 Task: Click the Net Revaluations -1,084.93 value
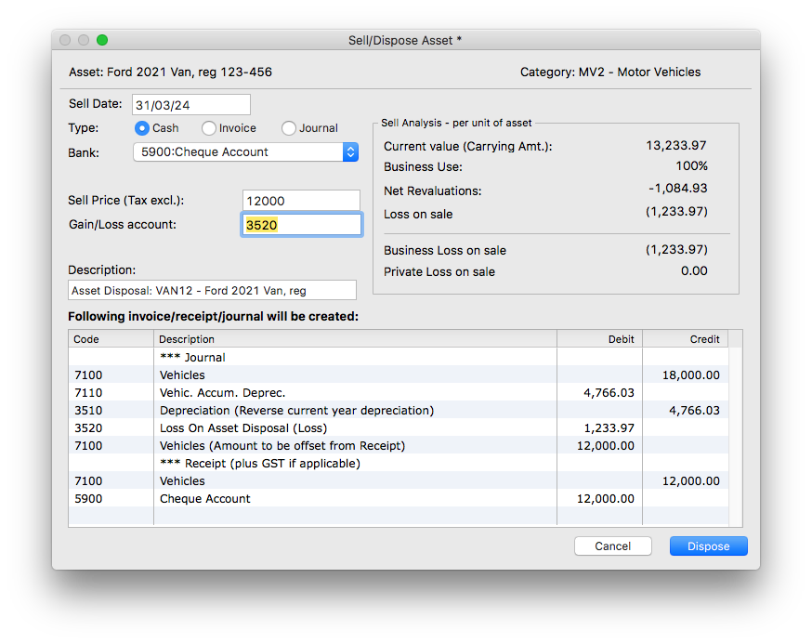pos(678,188)
